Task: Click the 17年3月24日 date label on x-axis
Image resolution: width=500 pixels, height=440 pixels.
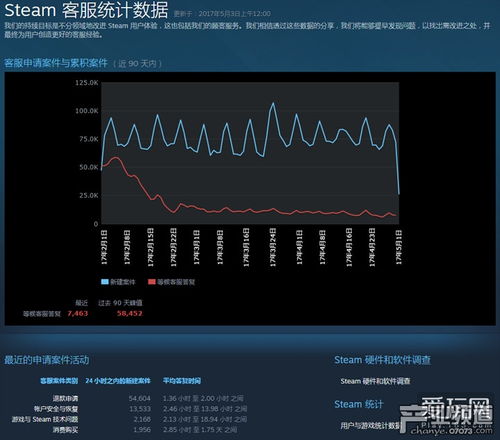Action: pos(273,247)
